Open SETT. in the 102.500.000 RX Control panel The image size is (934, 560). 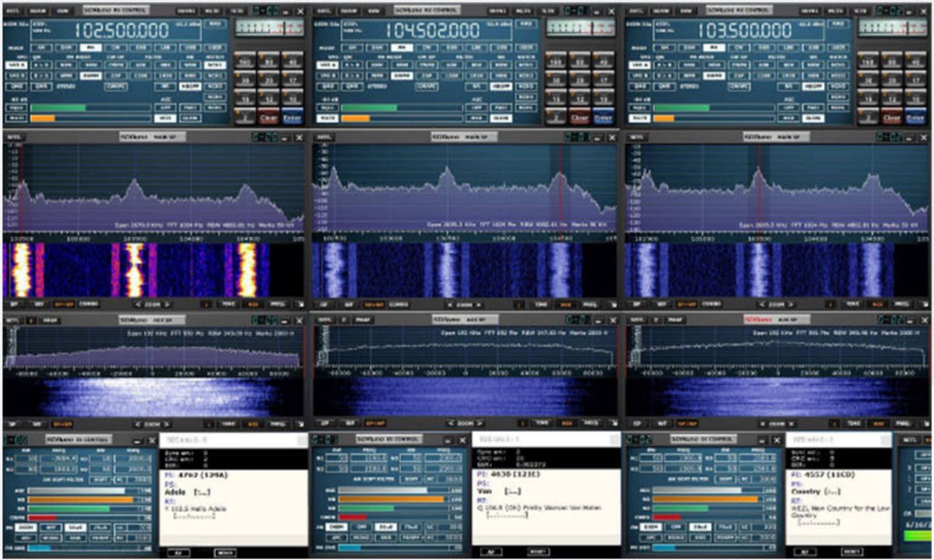(12, 11)
